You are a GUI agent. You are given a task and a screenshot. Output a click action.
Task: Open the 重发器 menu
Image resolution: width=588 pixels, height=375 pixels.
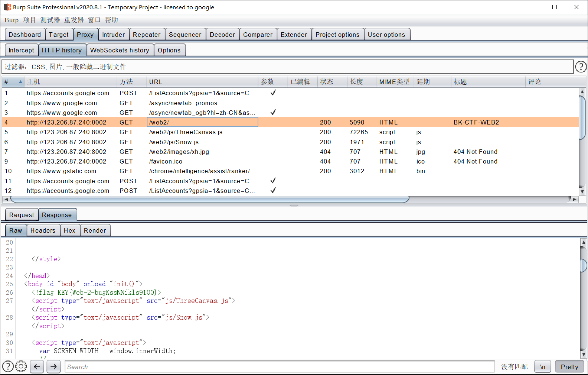click(74, 20)
